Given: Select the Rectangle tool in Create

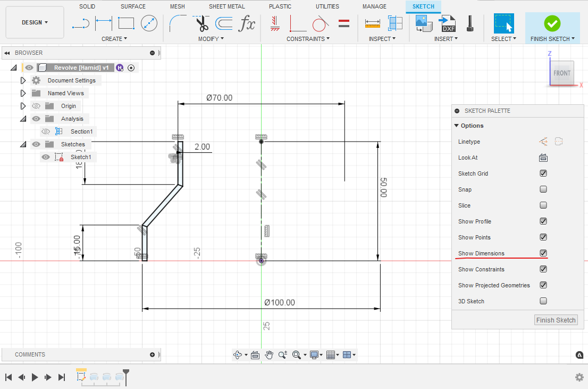Looking at the screenshot, I should (x=126, y=23).
